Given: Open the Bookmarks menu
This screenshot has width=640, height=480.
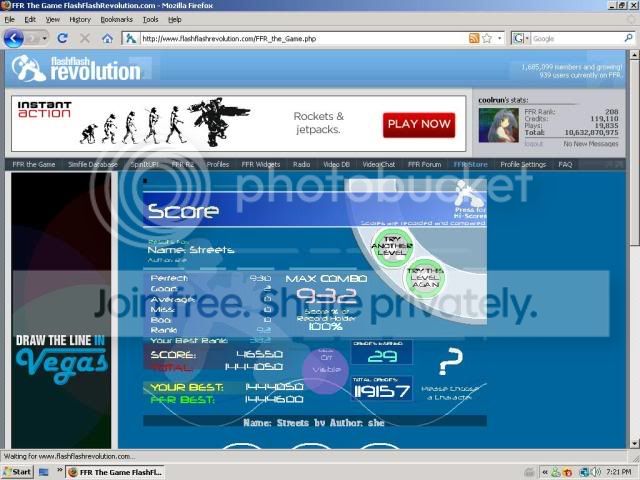Looking at the screenshot, I should click(116, 19).
